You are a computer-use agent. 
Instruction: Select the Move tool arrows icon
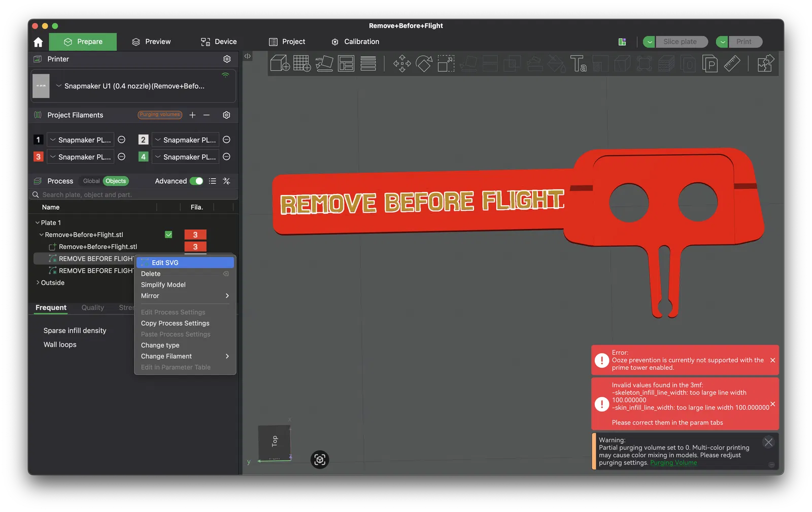coord(402,63)
